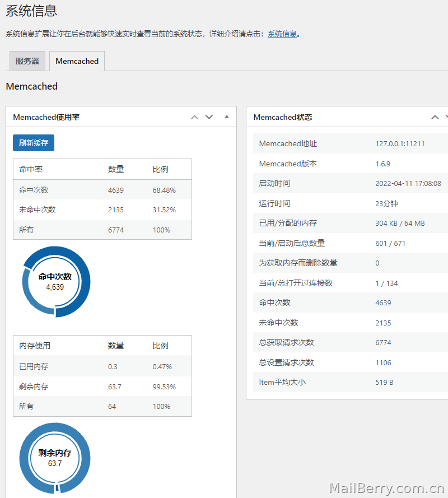The height and width of the screenshot is (498, 448).
Task: Move Memcached状态 panel up with chevron
Action: (435, 117)
